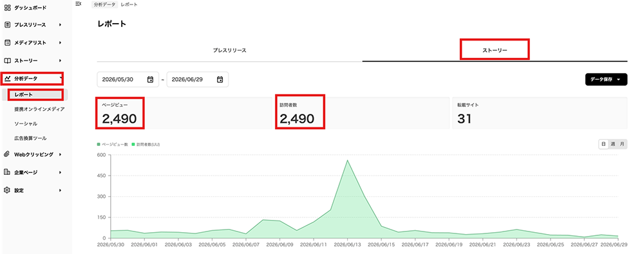Switch the chart to monthly 月 view

622,144
